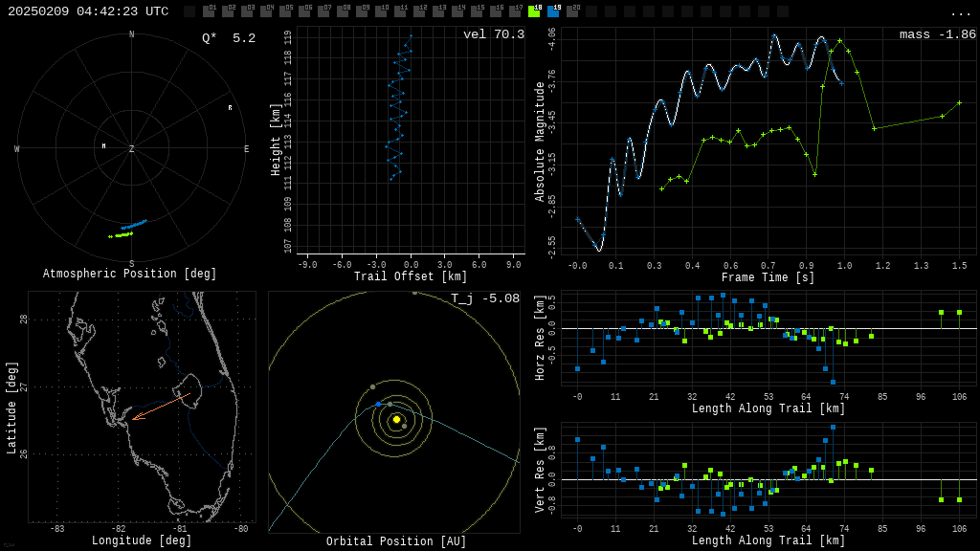Click the yellow Sun in the orbital plot
980x551 pixels.
396,419
